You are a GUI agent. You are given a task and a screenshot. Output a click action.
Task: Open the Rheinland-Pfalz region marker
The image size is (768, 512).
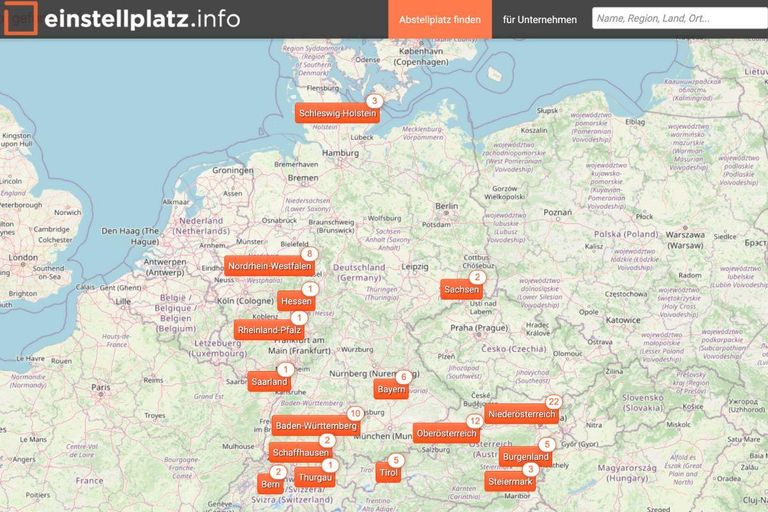269,330
